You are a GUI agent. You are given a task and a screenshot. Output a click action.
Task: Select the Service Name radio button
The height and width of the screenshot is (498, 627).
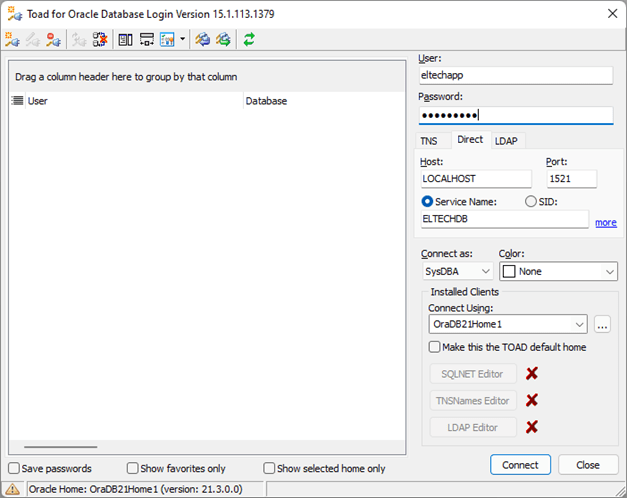tap(427, 201)
